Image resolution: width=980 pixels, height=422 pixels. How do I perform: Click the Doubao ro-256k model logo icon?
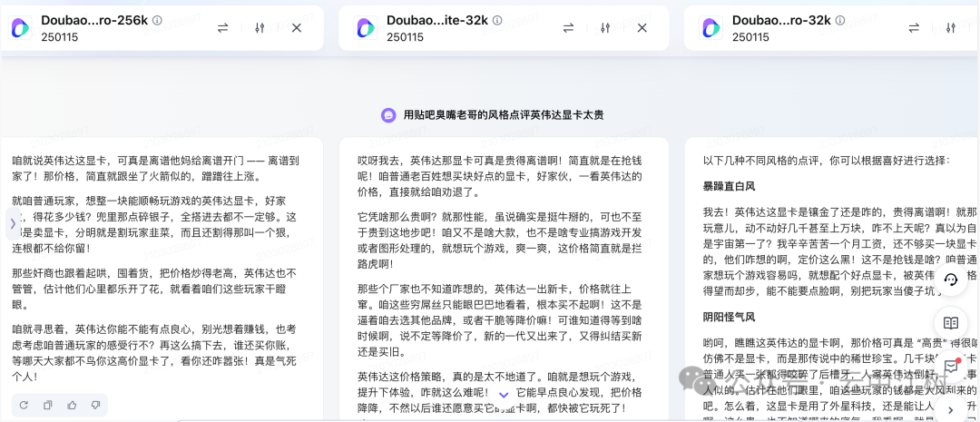[x=20, y=28]
